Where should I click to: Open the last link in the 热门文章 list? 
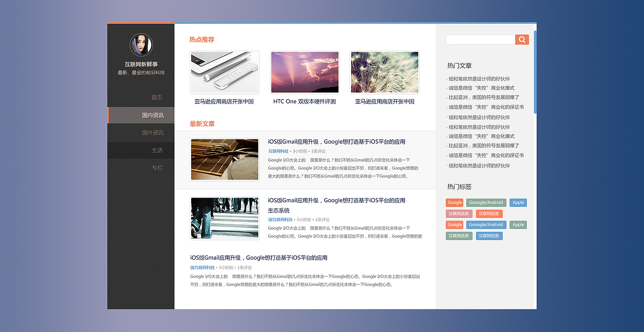coord(478,166)
